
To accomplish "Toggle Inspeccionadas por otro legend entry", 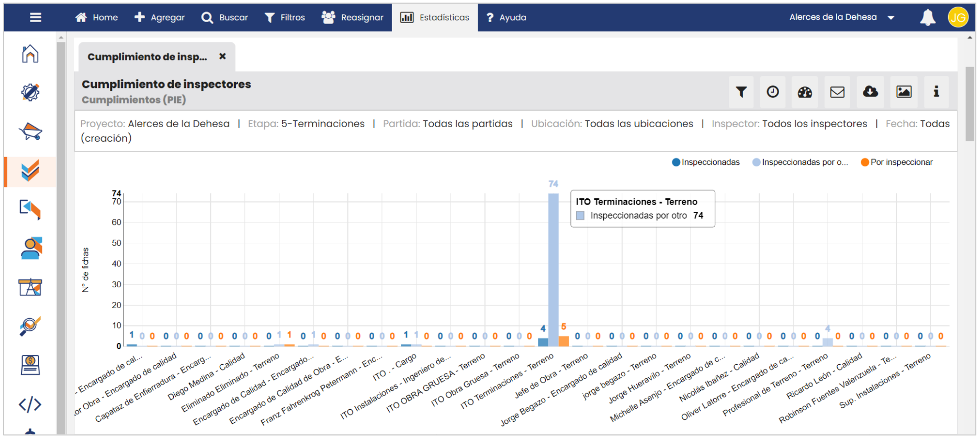I will tap(799, 162).
